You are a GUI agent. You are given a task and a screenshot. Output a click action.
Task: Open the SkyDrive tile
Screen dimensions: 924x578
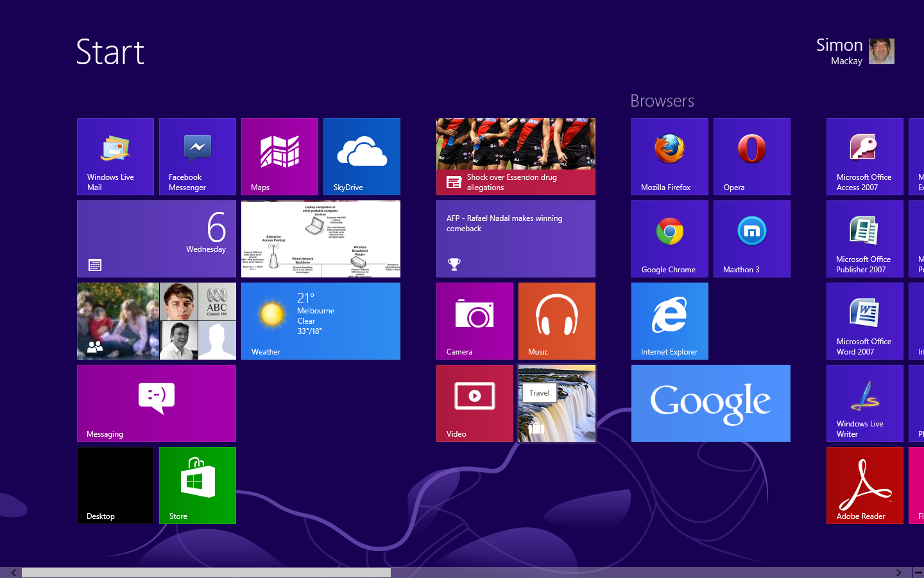pyautogui.click(x=361, y=156)
